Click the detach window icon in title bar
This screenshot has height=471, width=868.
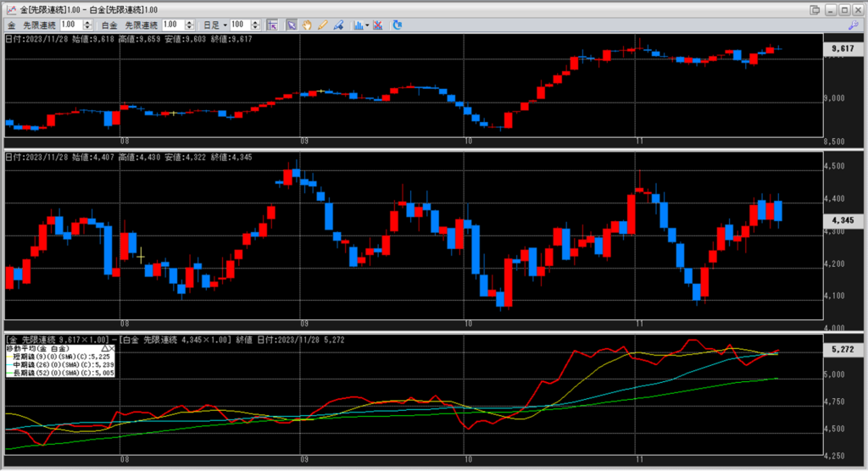815,9
